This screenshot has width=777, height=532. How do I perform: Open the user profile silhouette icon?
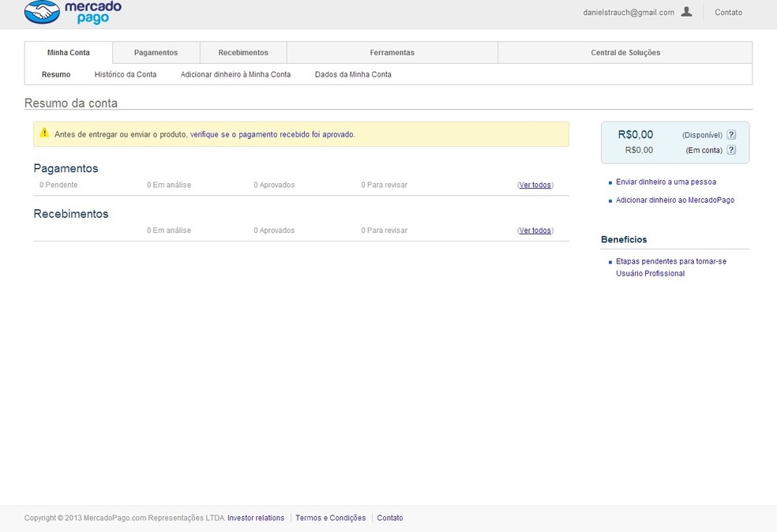coord(686,12)
